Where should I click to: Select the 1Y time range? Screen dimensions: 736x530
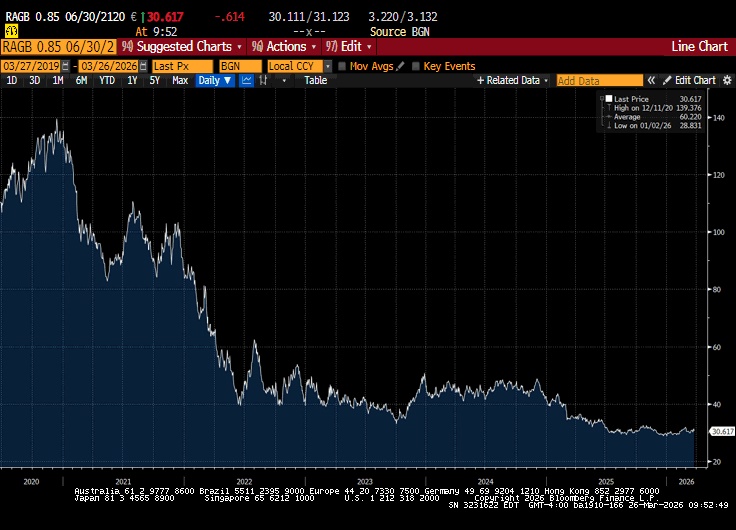132,80
